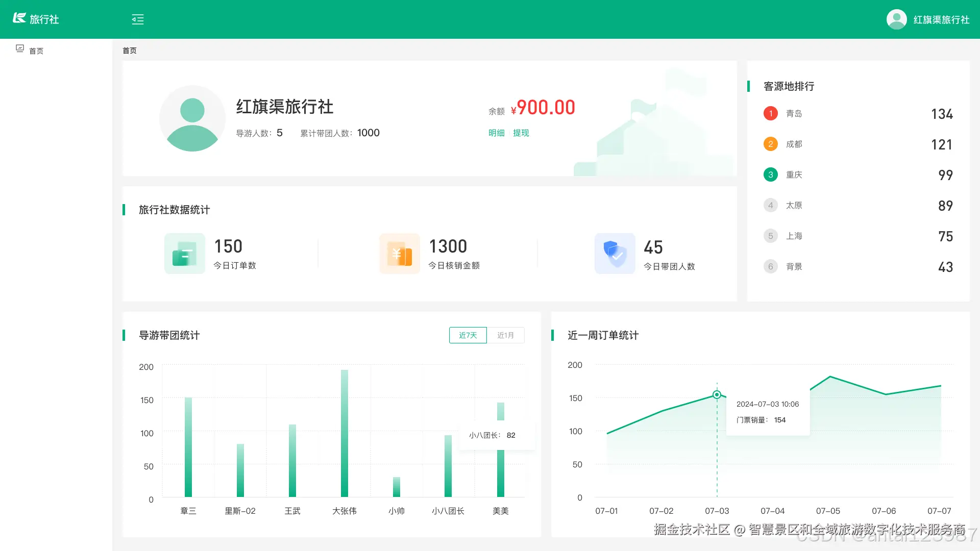
Task: Click the red rank 1 badge for 青岛
Action: coord(770,113)
